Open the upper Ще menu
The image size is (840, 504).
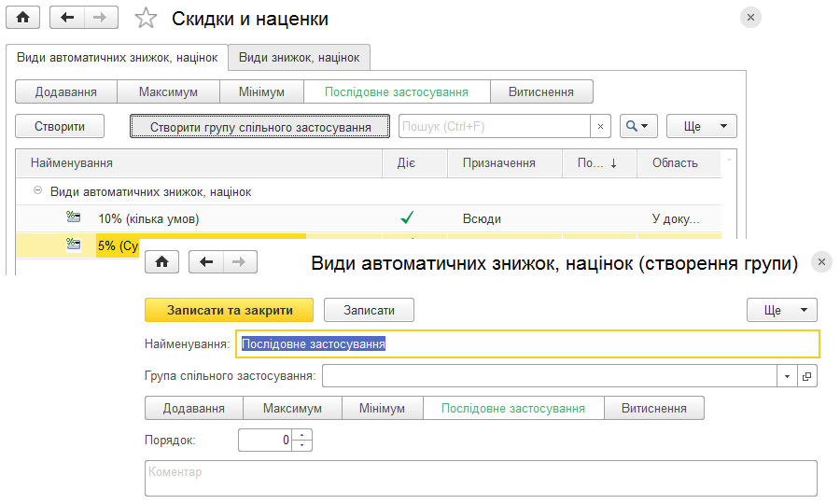pos(701,126)
